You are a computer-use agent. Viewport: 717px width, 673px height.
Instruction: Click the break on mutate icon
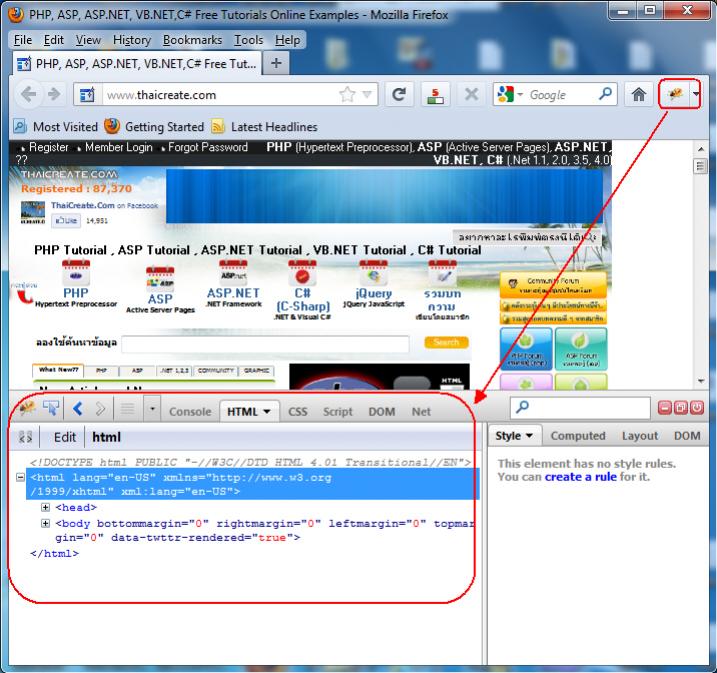click(25, 437)
